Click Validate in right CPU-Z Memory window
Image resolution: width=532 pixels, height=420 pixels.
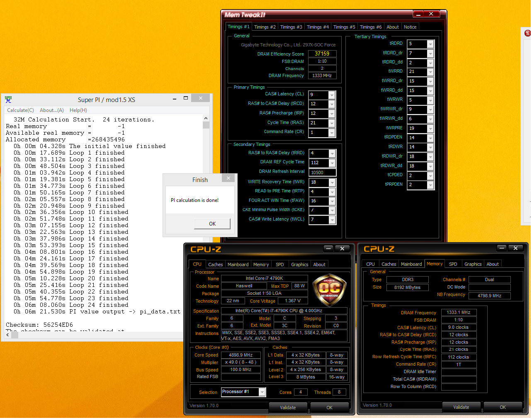(x=461, y=407)
